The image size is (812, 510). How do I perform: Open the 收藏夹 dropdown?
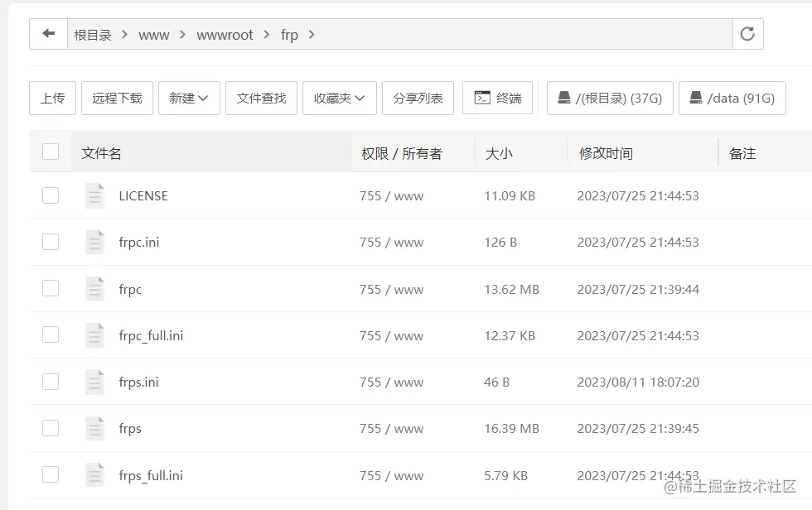tap(339, 98)
